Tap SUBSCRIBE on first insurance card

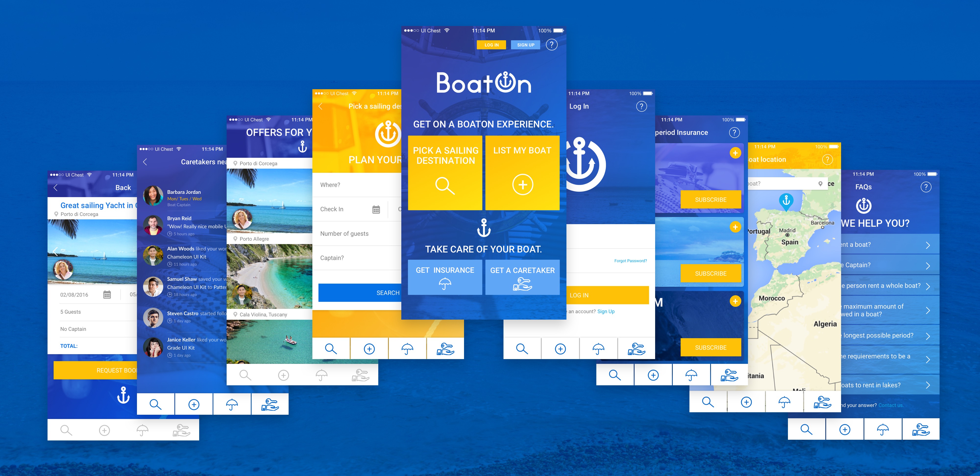click(x=711, y=200)
